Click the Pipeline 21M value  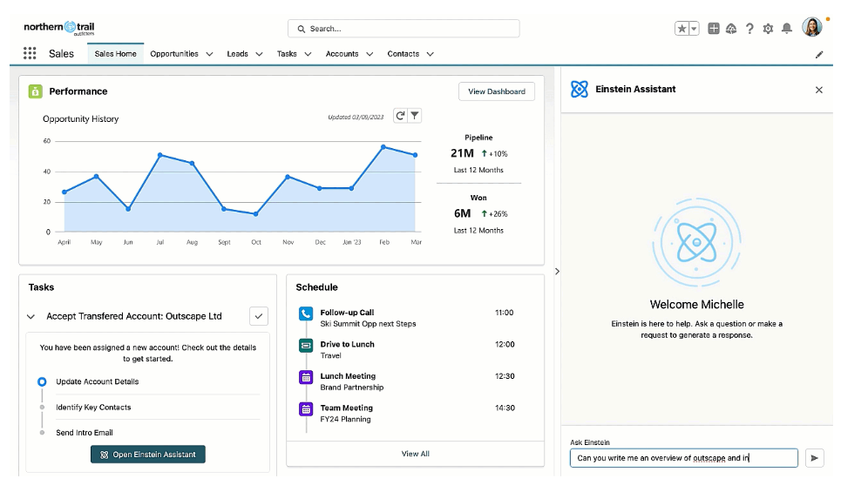[462, 153]
